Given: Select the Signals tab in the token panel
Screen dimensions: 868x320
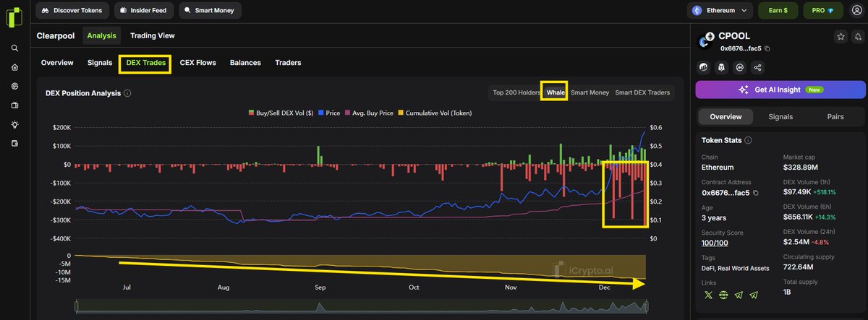Looking at the screenshot, I should (780, 116).
